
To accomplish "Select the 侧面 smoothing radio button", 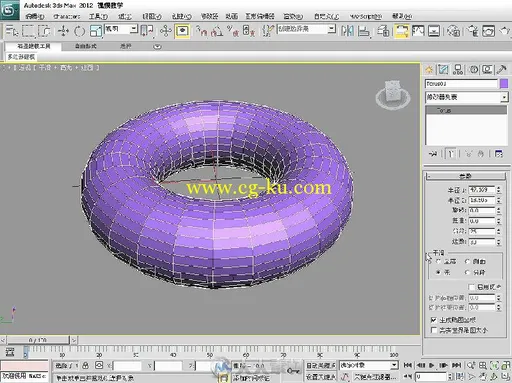I will (x=467, y=261).
